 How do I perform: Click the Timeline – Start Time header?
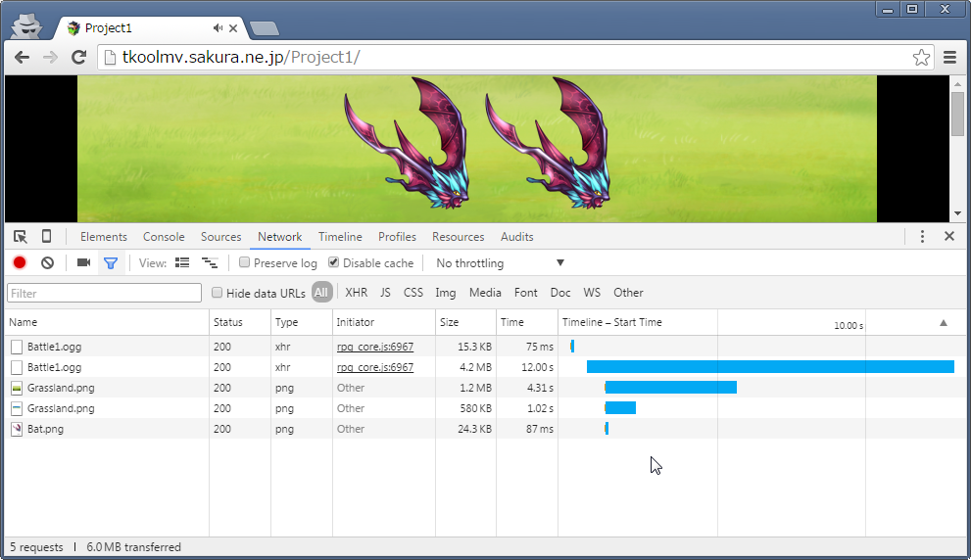coord(611,322)
